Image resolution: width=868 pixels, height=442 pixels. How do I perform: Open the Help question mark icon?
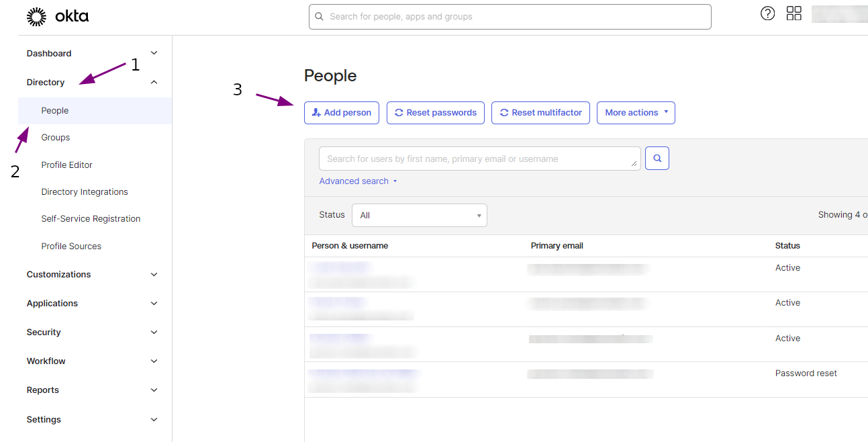[767, 13]
